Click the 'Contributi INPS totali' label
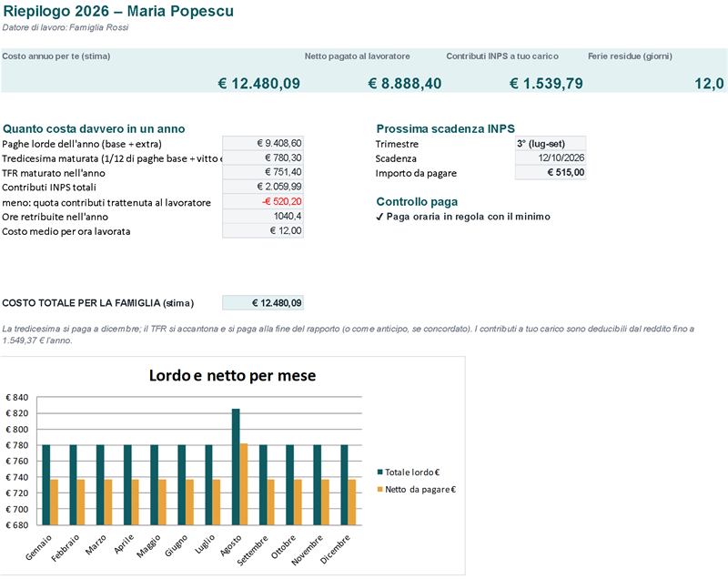The height and width of the screenshot is (579, 728). tap(49, 188)
